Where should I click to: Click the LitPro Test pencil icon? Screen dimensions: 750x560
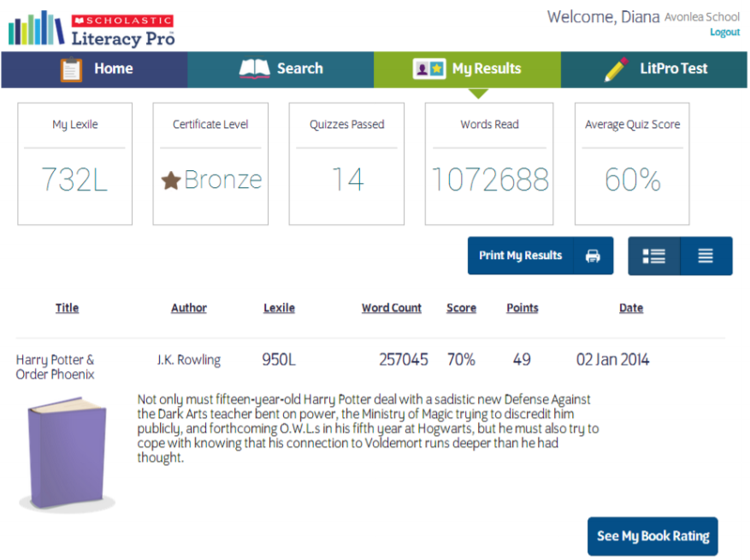point(617,69)
